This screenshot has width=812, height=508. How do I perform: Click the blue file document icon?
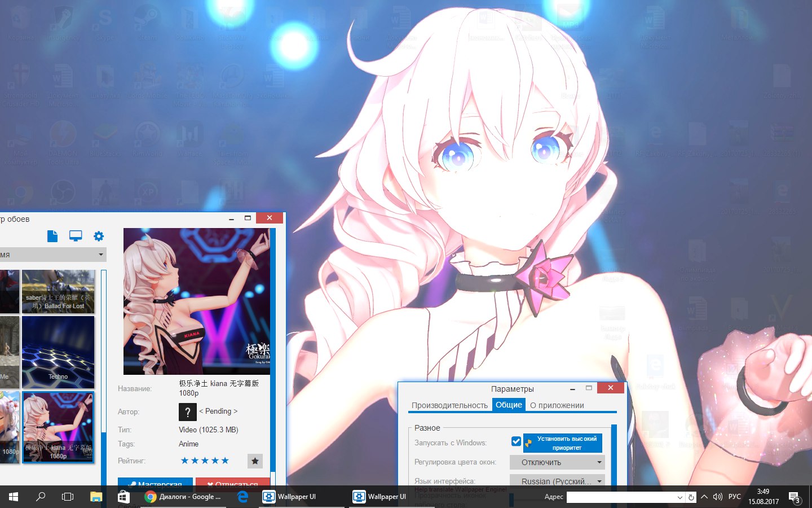52,236
